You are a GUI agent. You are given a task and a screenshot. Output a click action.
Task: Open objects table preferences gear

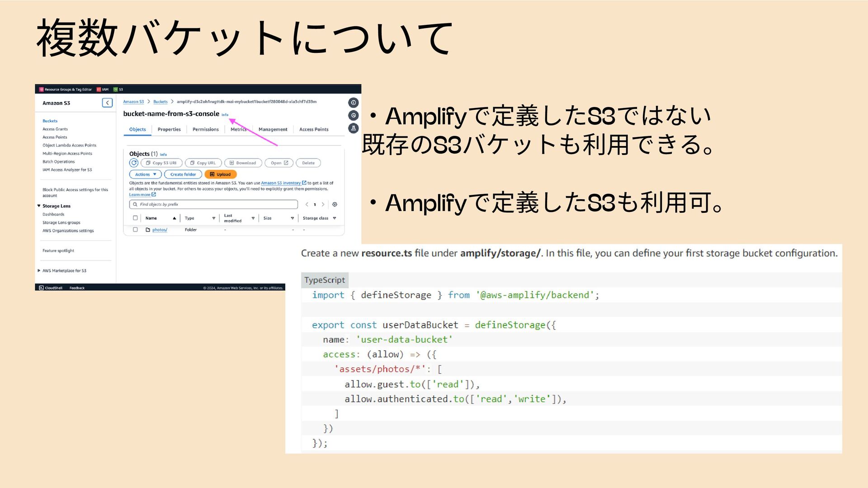click(335, 204)
